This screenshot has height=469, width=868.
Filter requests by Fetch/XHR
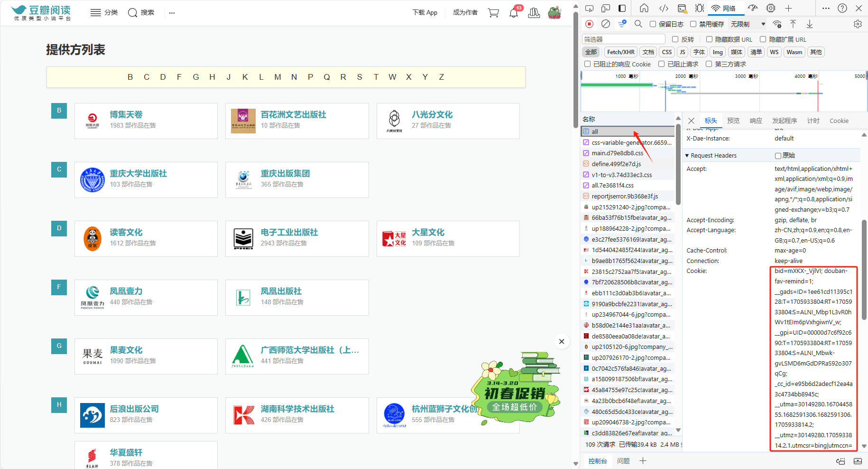click(620, 52)
